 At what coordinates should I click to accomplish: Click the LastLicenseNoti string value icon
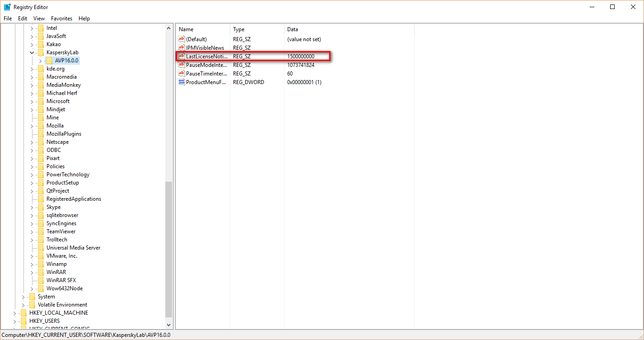pos(182,57)
